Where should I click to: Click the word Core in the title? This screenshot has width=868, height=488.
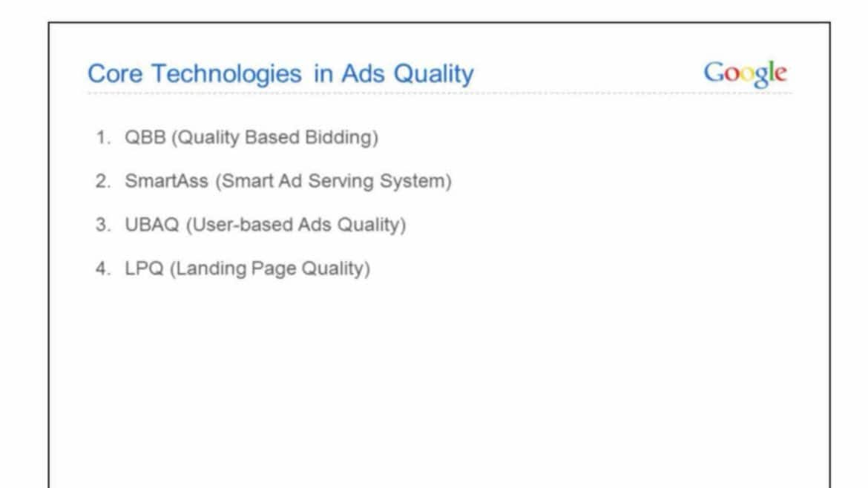click(115, 74)
